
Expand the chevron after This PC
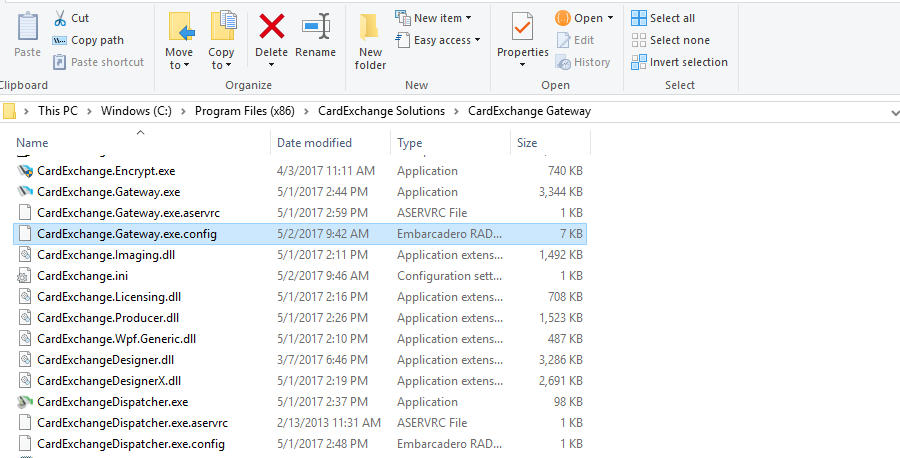90,111
